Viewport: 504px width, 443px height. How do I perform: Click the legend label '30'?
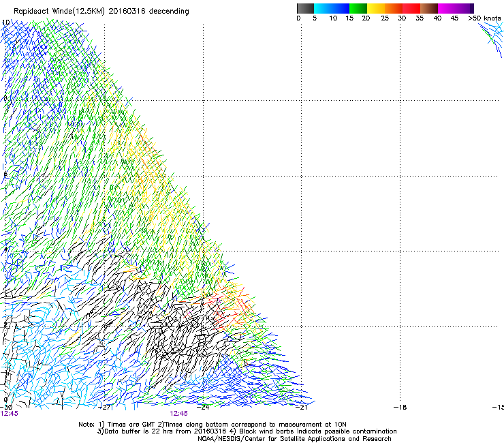point(402,18)
